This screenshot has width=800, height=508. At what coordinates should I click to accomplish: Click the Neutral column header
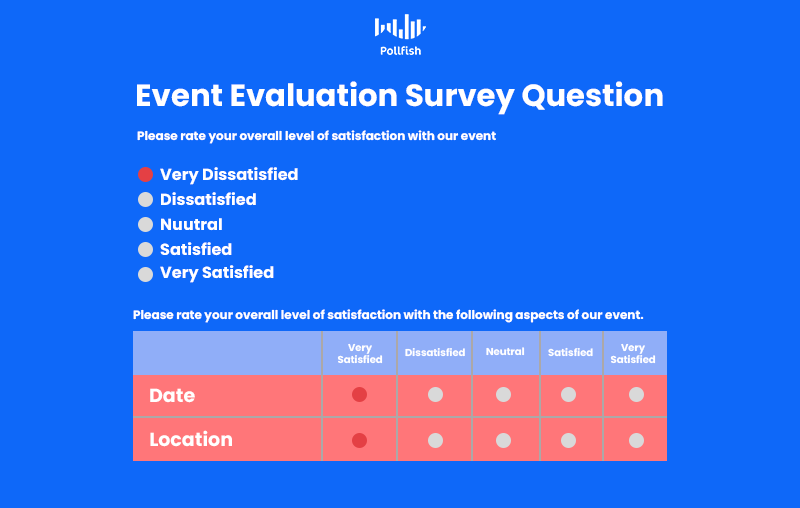tap(505, 351)
